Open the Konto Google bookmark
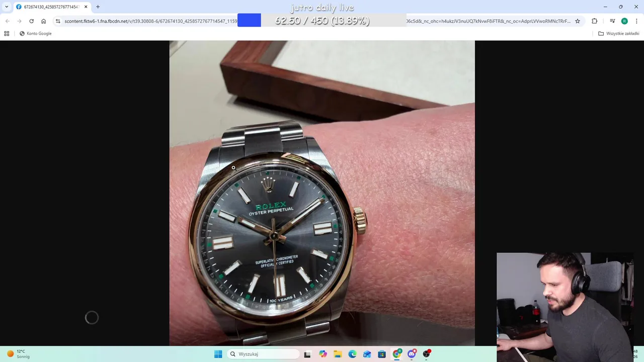 [35, 34]
